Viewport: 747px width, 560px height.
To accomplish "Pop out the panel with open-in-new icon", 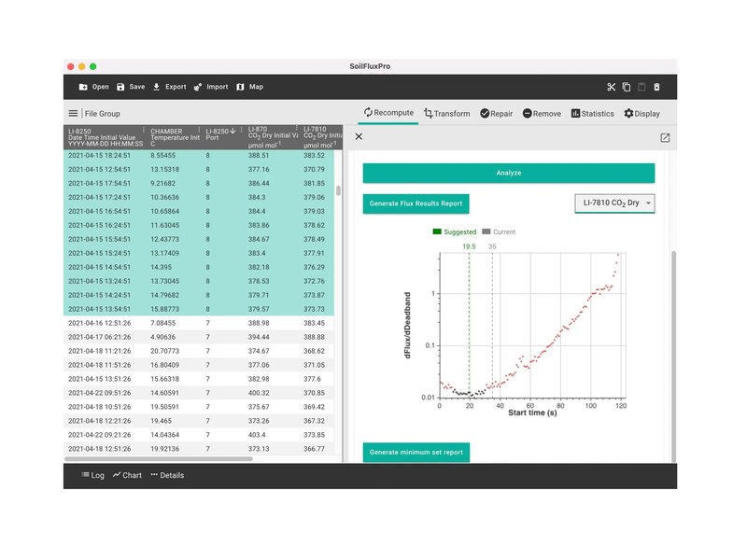I will coord(665,137).
